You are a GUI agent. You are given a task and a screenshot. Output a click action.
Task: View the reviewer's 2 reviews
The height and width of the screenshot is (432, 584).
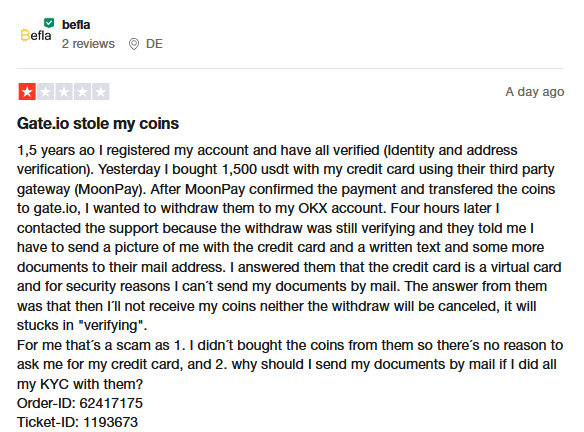[88, 44]
